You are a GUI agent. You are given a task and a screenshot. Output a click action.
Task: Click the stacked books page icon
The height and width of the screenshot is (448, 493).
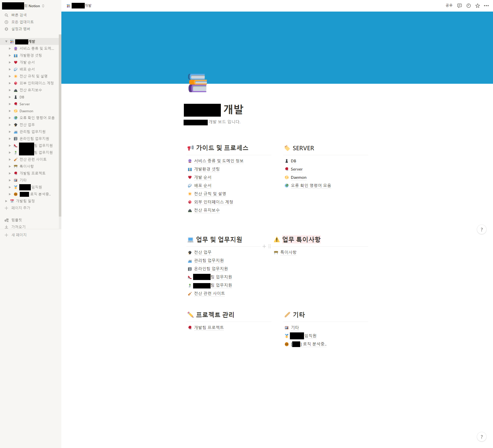tap(197, 83)
